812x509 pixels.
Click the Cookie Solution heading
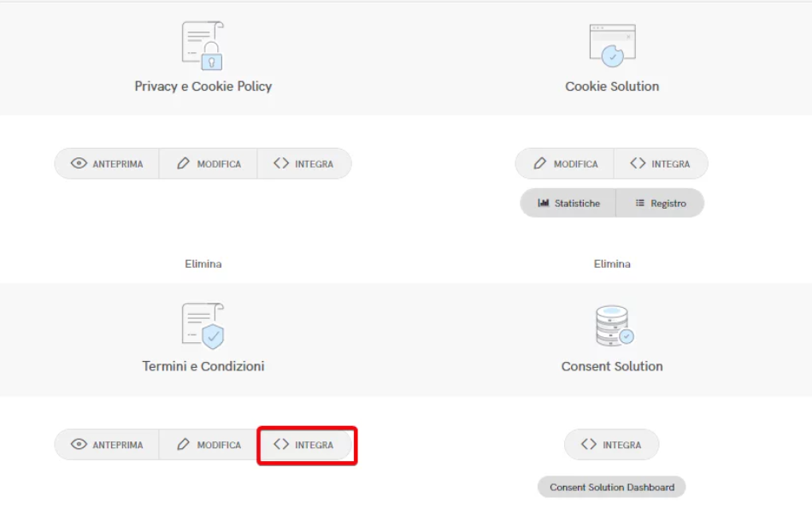[x=612, y=86]
